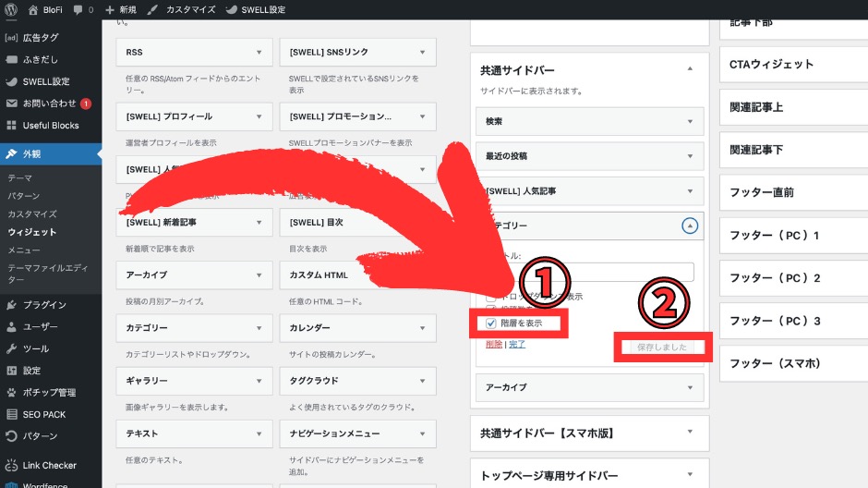Click the 外観 paintbrush icon
Screen dimensions: 868x488
pos(11,154)
